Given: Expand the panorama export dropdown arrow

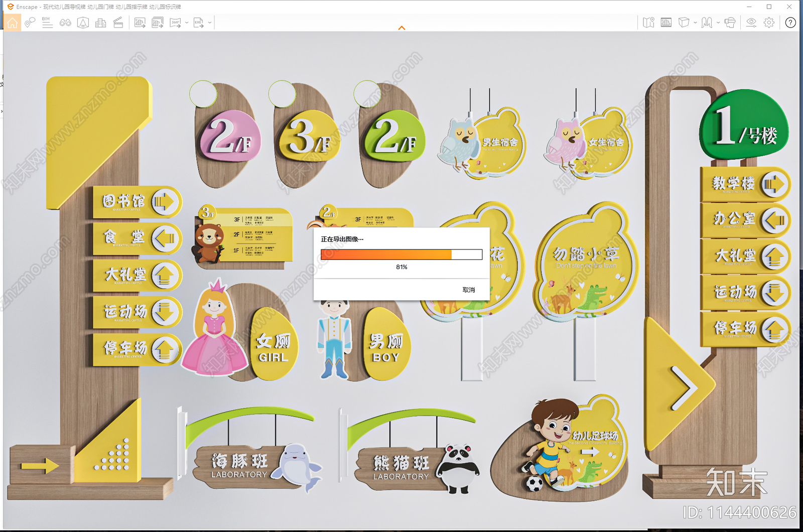Looking at the screenshot, I should 187,23.
